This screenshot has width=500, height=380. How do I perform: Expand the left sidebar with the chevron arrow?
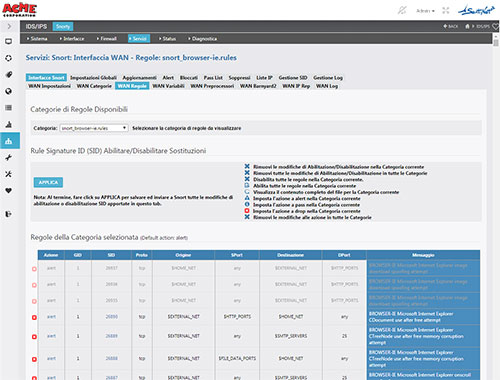coord(9,26)
